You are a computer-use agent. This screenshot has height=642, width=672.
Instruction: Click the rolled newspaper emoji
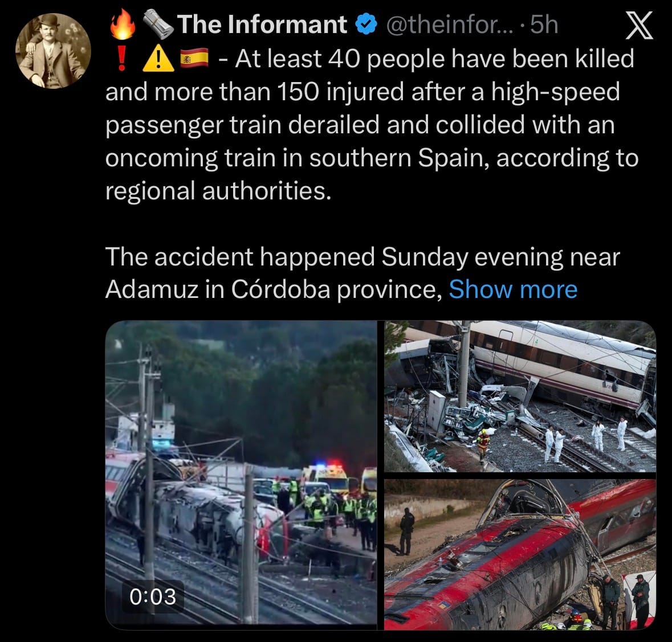(x=158, y=24)
